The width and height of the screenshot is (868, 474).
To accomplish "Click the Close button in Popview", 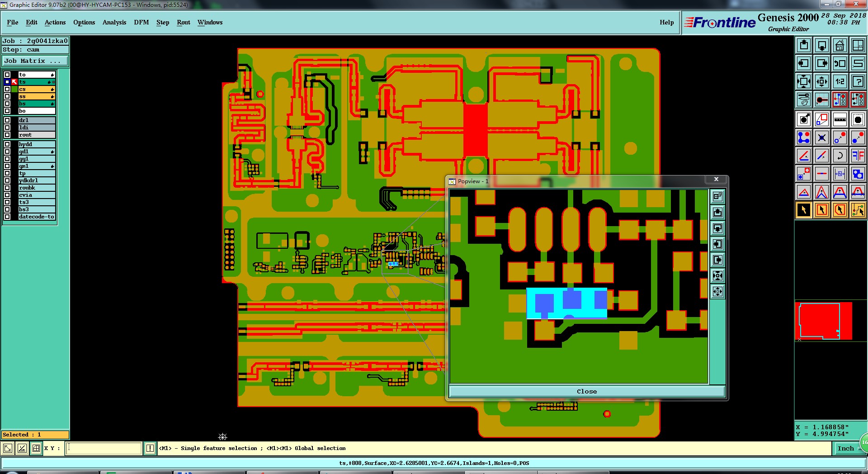I will coord(587,391).
